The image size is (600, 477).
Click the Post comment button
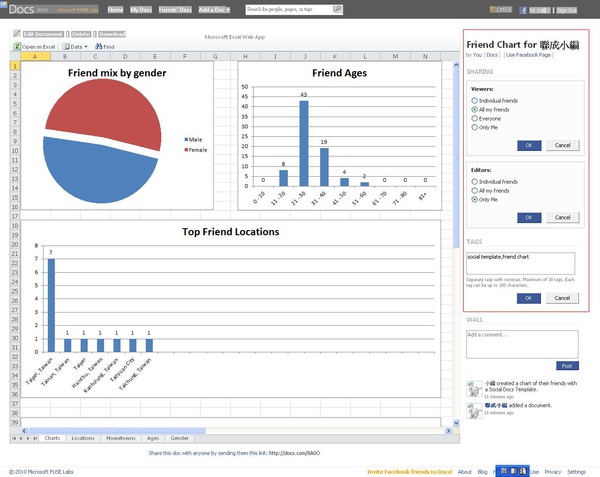click(x=567, y=366)
